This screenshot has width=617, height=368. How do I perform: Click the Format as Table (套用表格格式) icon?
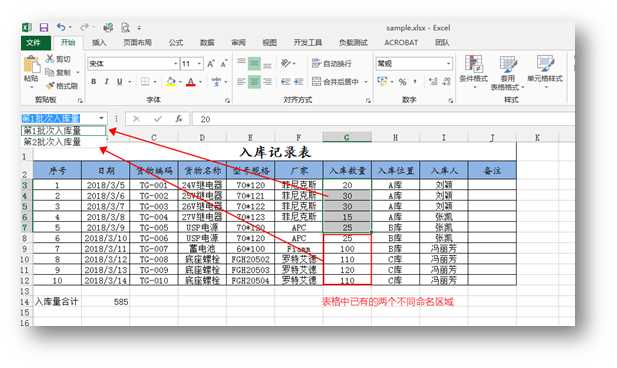tap(508, 64)
